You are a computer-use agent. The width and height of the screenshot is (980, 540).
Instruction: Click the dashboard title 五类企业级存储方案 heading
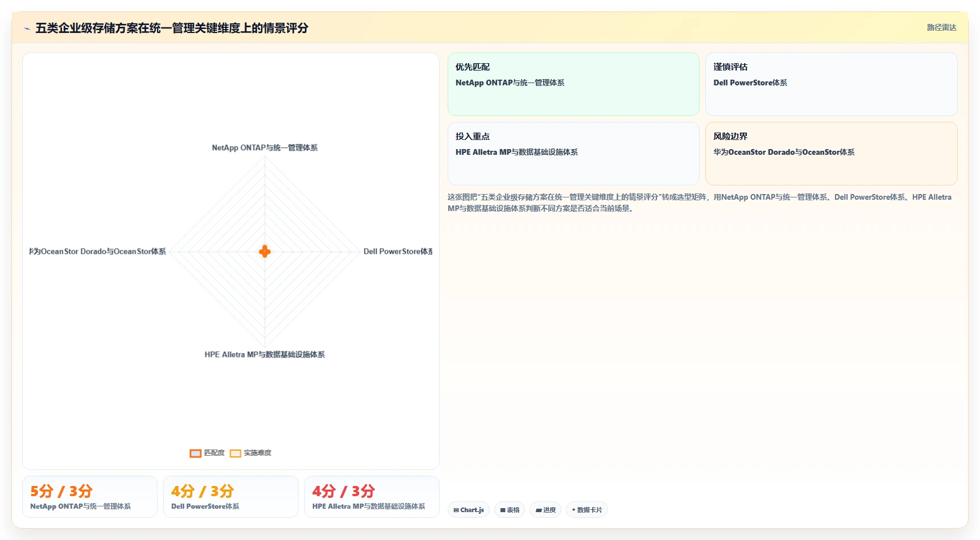tap(172, 28)
